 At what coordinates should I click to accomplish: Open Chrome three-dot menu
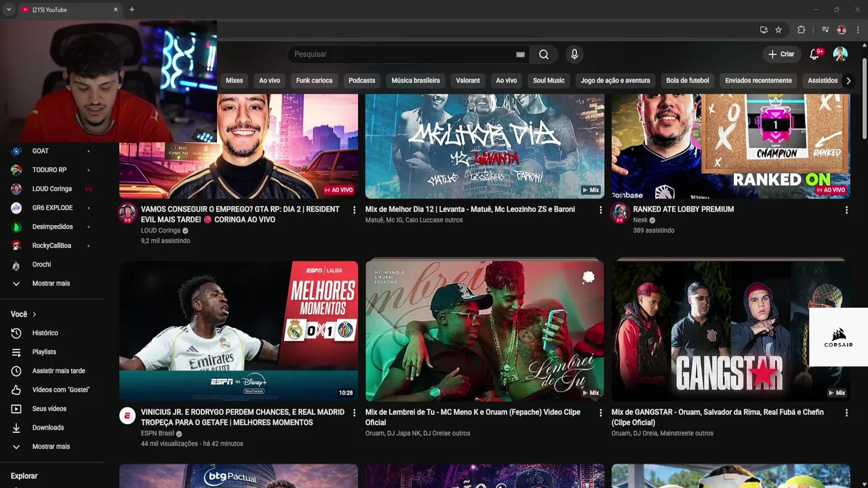pyautogui.click(x=858, y=30)
